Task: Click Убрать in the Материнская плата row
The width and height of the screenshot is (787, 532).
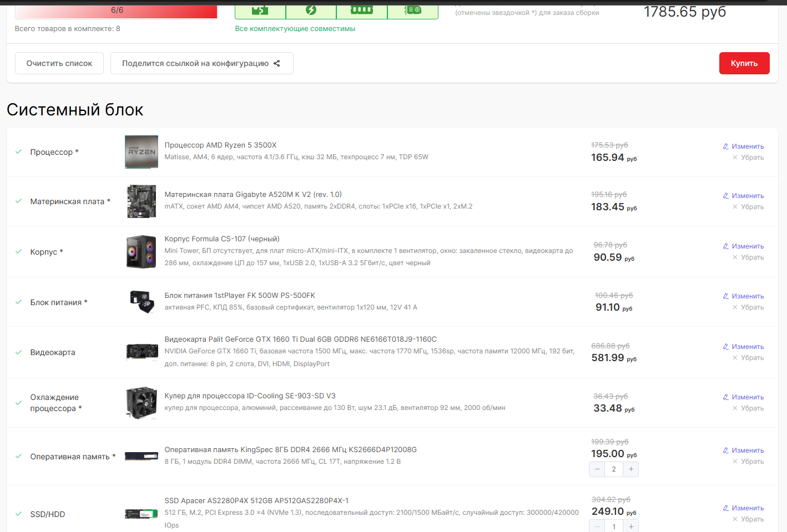Action: (x=748, y=207)
